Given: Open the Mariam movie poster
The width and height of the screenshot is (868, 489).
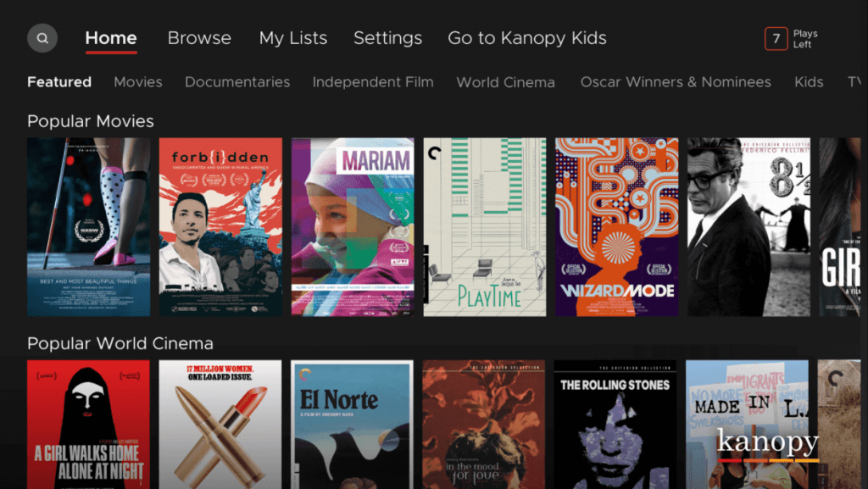Looking at the screenshot, I should click(x=353, y=227).
